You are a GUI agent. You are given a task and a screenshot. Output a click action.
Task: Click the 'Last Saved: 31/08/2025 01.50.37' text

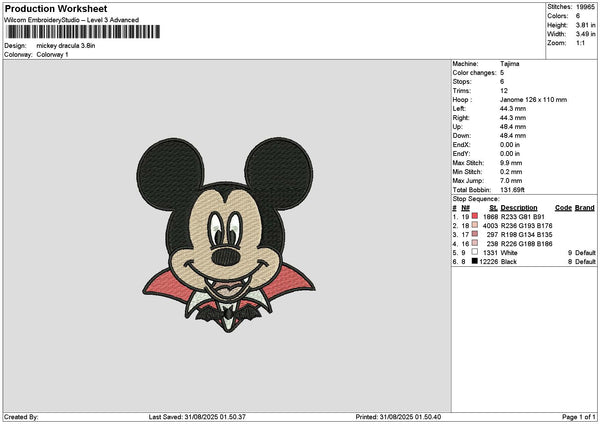pyautogui.click(x=197, y=417)
